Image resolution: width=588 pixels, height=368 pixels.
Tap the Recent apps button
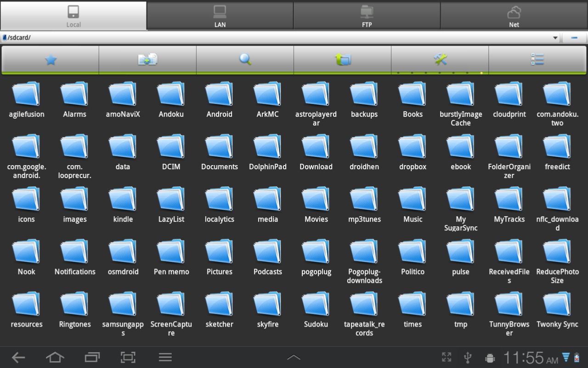click(x=92, y=357)
